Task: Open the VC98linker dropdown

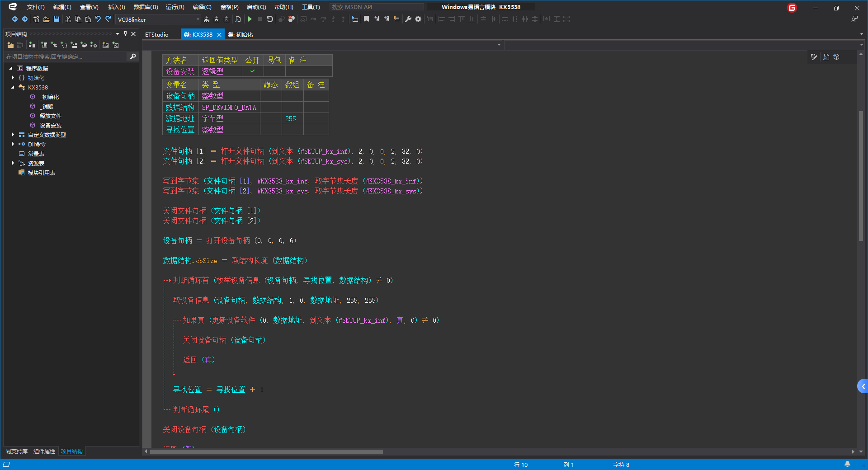Action: pos(198,19)
